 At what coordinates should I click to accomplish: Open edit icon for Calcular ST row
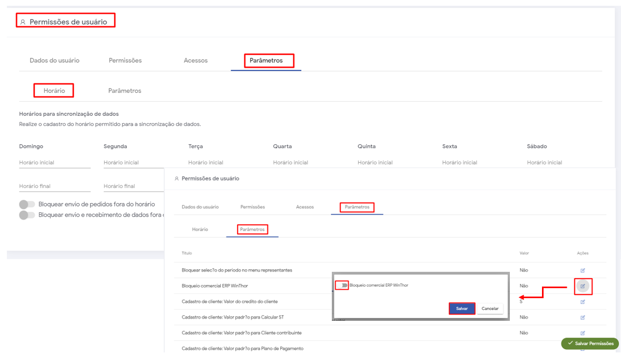[583, 318]
